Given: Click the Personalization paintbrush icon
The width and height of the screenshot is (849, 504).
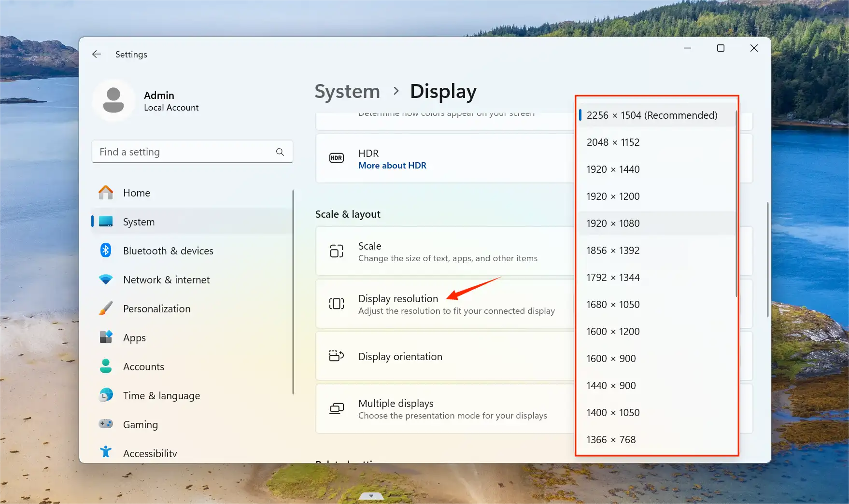Looking at the screenshot, I should (x=106, y=308).
